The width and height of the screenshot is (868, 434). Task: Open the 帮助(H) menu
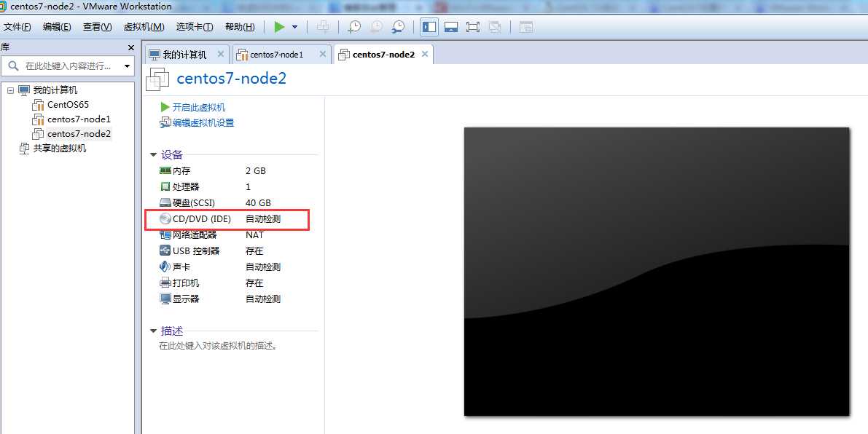pos(240,27)
